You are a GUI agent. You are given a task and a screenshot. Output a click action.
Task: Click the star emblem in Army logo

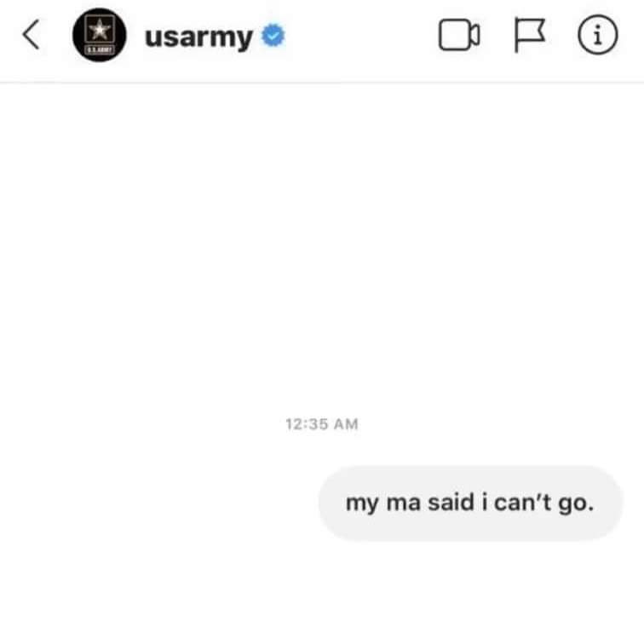point(100,30)
